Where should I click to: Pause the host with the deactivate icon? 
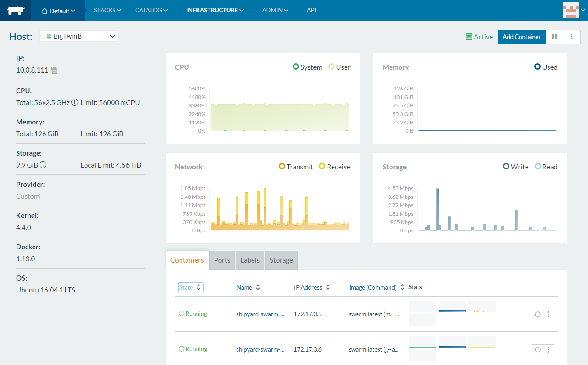point(554,37)
